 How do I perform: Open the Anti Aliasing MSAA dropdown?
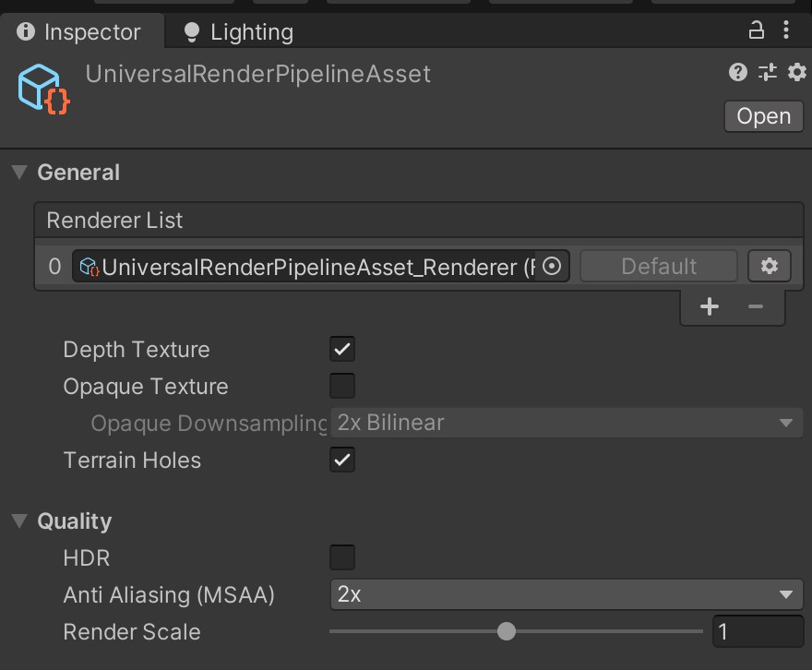pos(567,594)
